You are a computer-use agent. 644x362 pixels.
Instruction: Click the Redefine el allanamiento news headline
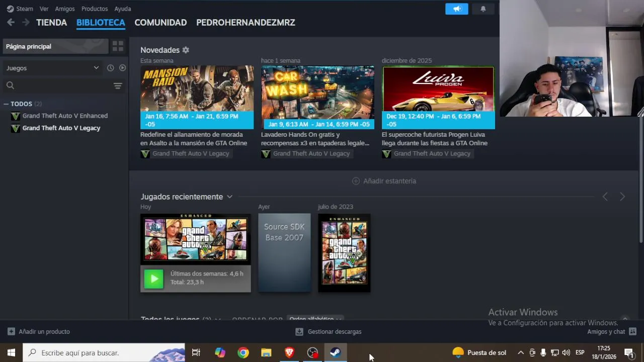(194, 139)
